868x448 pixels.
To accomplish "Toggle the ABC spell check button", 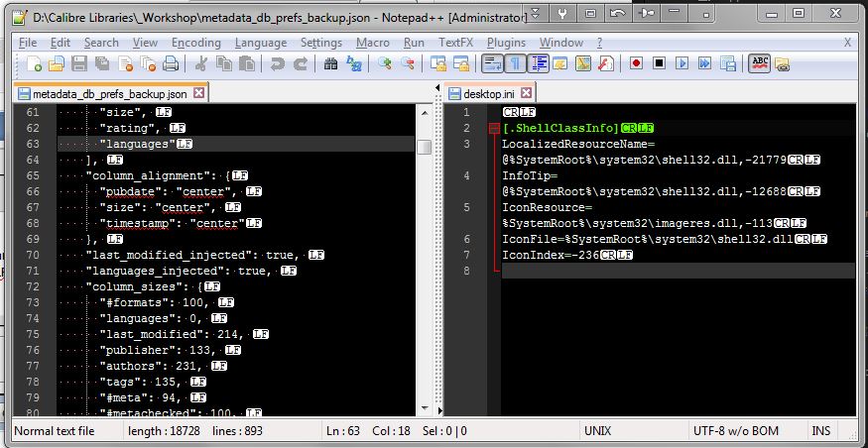I will click(x=759, y=64).
